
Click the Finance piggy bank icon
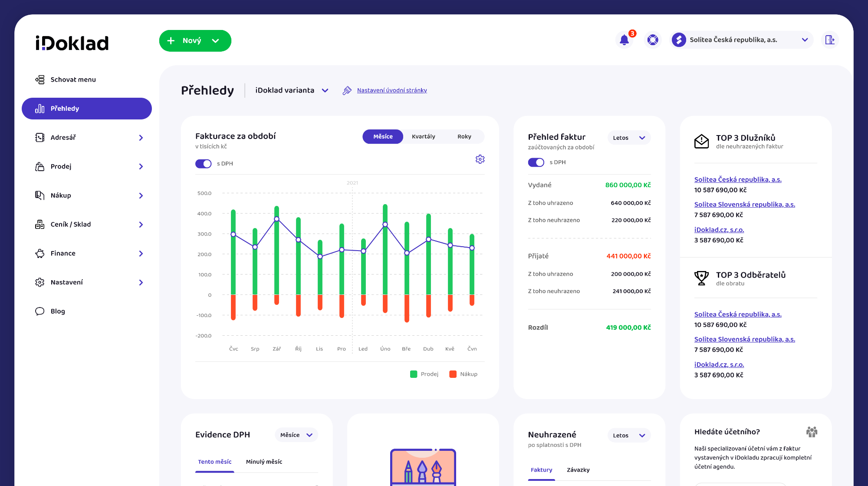point(40,254)
